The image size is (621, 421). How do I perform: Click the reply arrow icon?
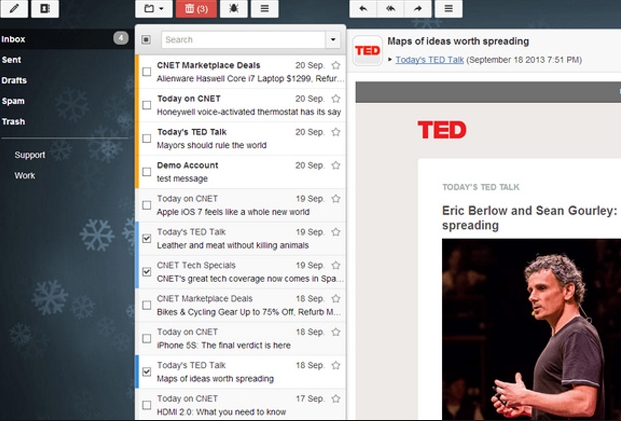363,8
